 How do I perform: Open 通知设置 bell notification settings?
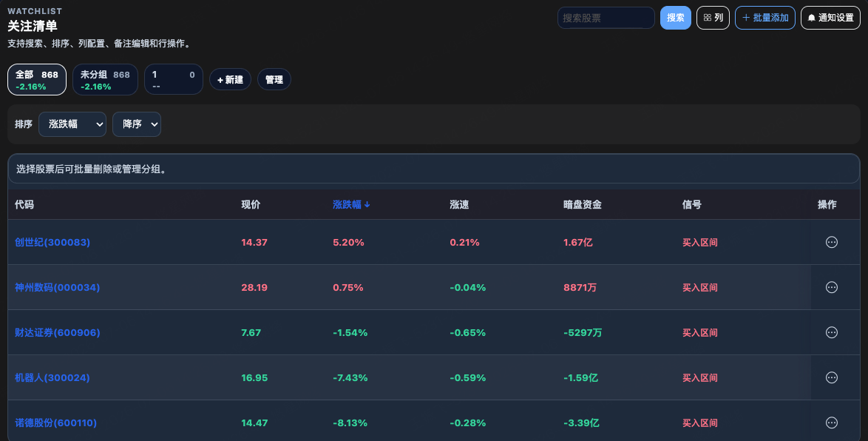pos(830,18)
